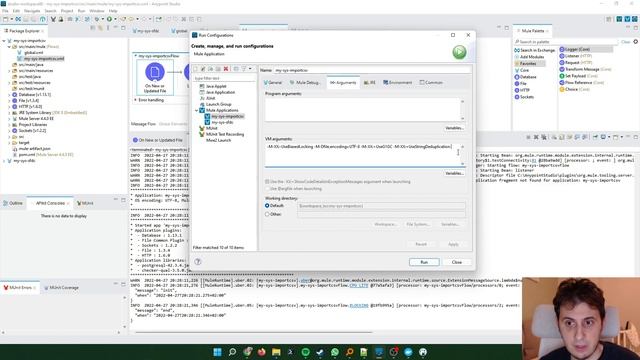Image resolution: width=640 pixels, height=360 pixels.
Task: Switch to General tab in Run Configurations
Action: click(x=273, y=82)
